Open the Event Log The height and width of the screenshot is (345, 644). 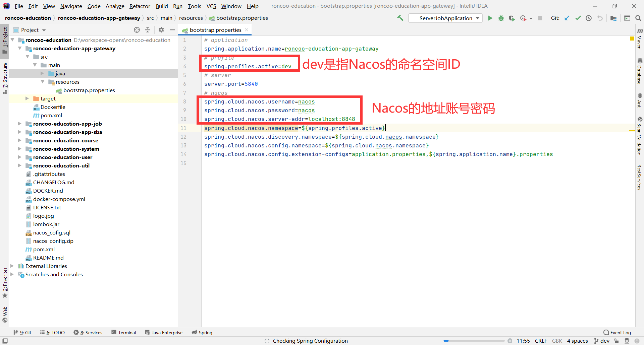617,333
